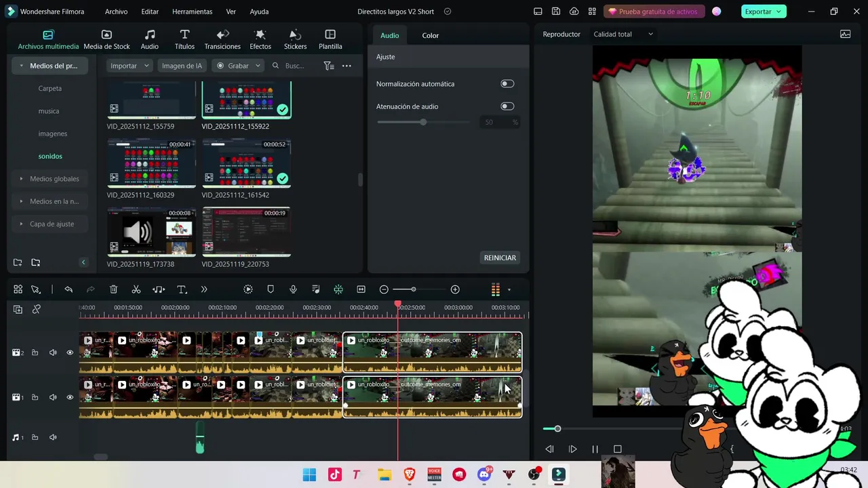Split the clip with the scissors tool
The width and height of the screenshot is (868, 488).
[136, 289]
